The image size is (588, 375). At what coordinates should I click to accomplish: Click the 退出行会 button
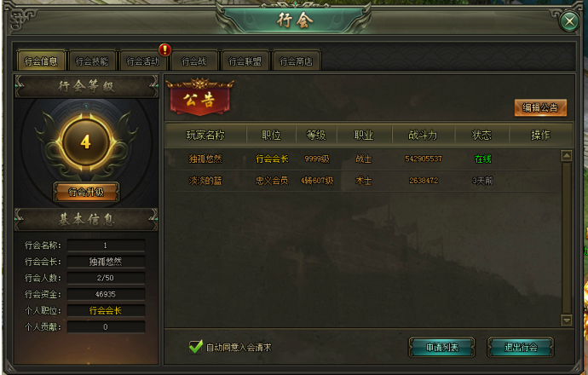click(x=521, y=347)
